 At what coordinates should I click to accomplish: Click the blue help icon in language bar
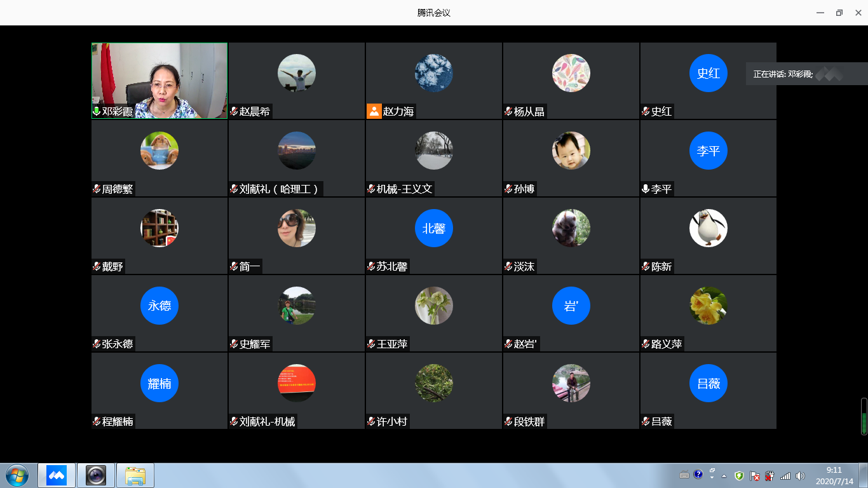click(698, 474)
